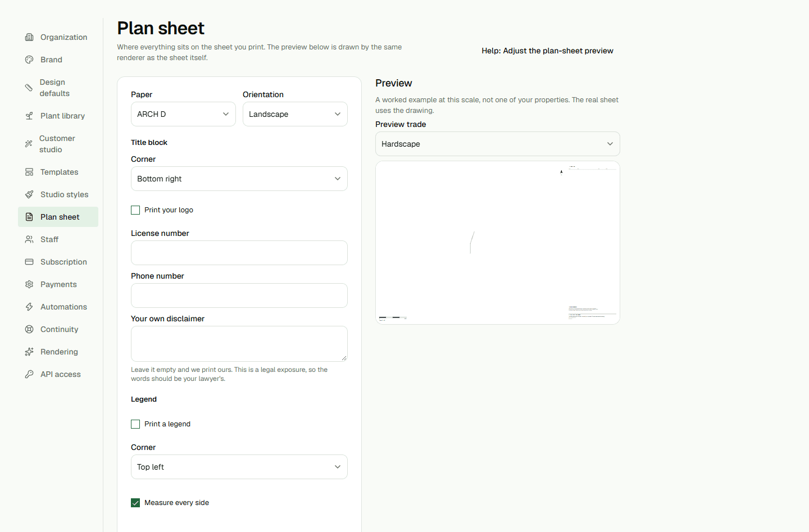
Task: Click the Organization building icon
Action: pos(29,37)
